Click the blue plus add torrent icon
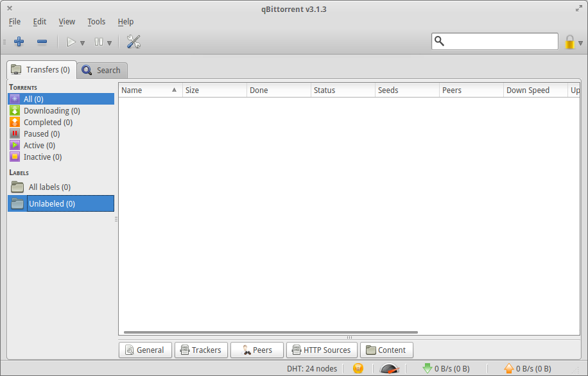This screenshot has height=376, width=588. tap(19, 42)
